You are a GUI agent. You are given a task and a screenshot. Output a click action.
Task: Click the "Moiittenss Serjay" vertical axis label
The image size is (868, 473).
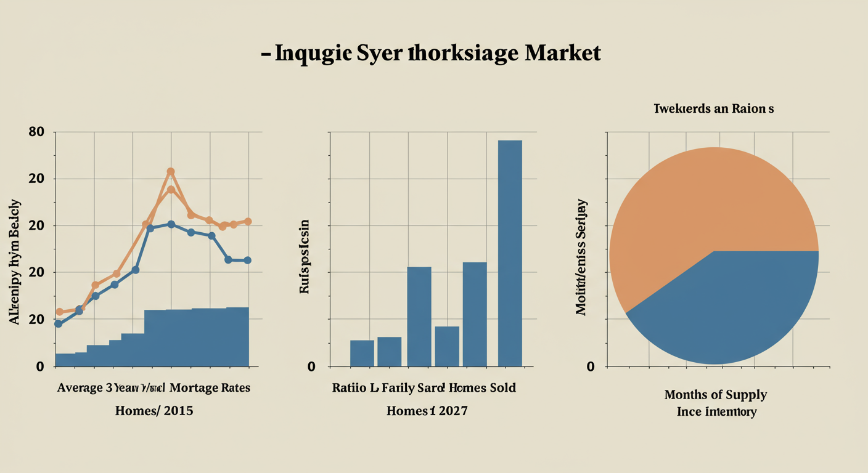(581, 257)
